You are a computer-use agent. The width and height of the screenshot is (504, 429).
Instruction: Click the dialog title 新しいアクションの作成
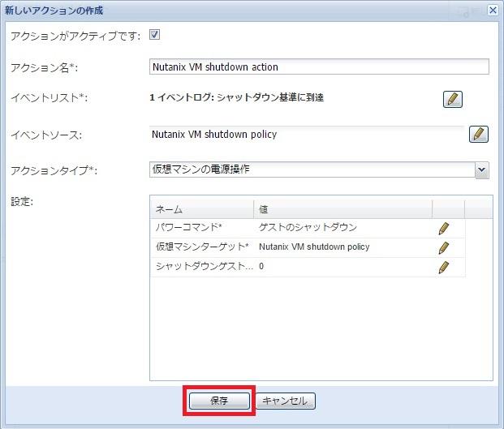pyautogui.click(x=54, y=11)
